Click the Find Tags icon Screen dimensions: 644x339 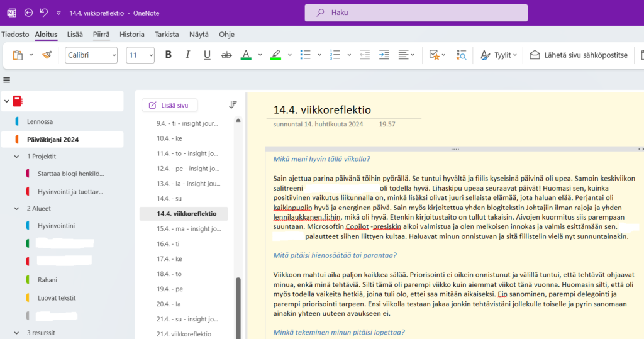point(461,55)
